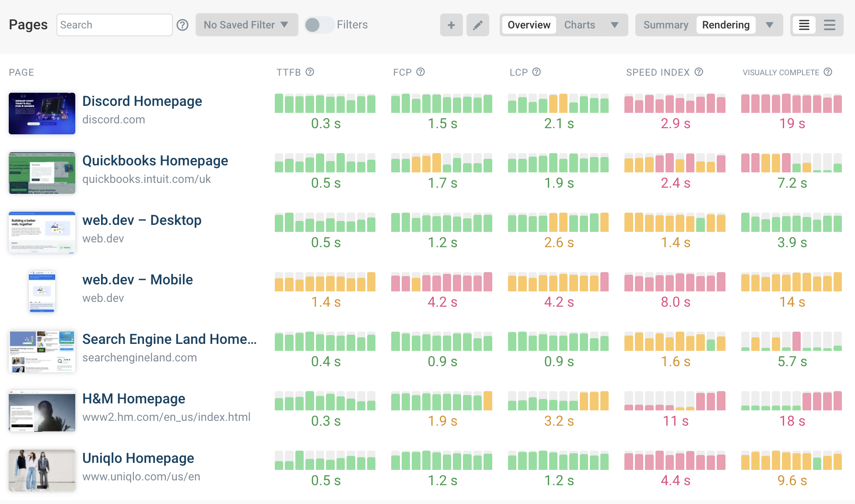The image size is (855, 504).
Task: Click the LCP help icon
Action: [x=536, y=72]
